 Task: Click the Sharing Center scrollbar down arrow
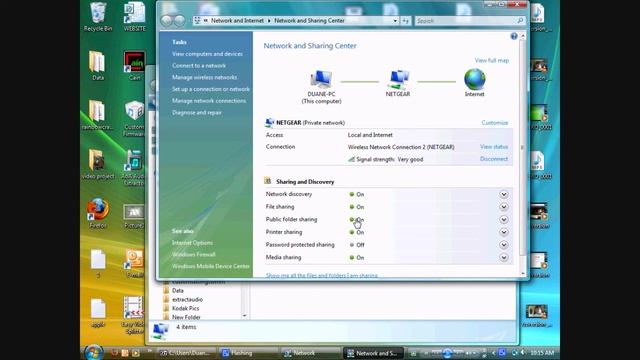click(x=523, y=273)
